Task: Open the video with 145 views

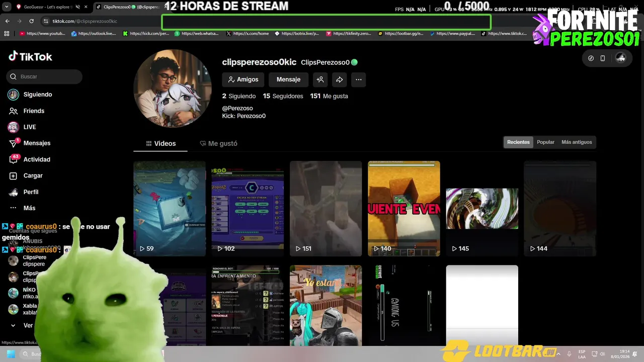Action: tap(482, 209)
